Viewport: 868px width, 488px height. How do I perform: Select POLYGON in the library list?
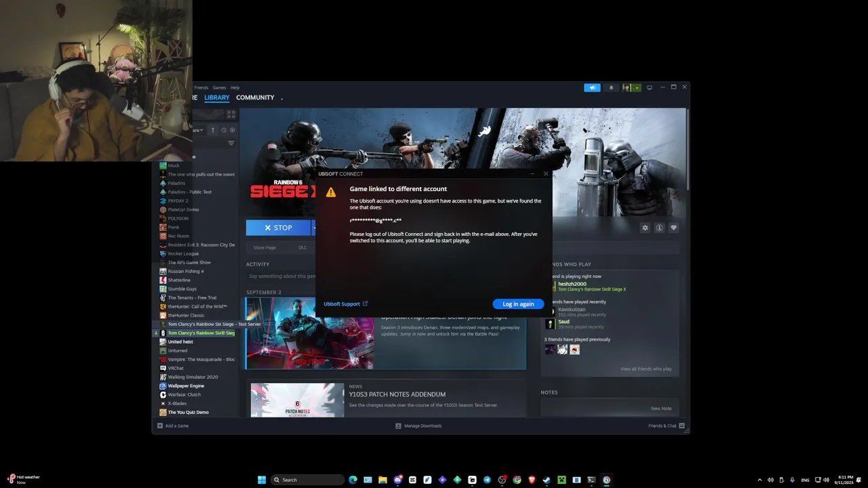[x=178, y=218]
